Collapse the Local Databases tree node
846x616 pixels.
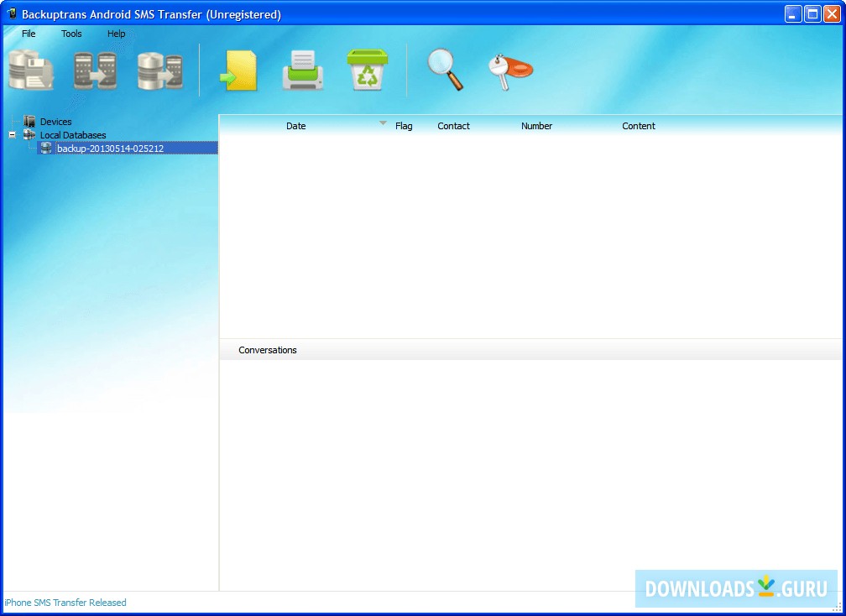(x=11, y=134)
